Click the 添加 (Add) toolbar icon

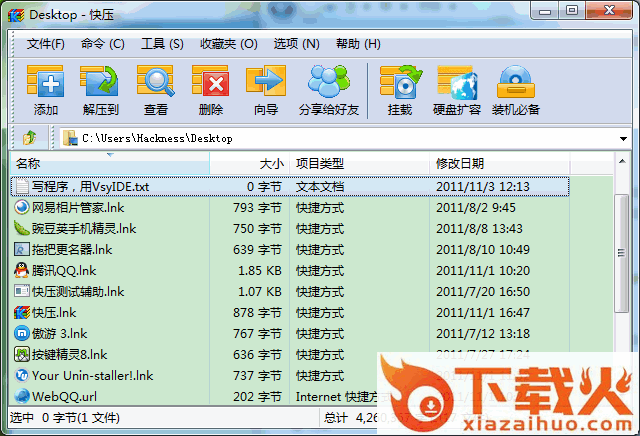[x=45, y=81]
